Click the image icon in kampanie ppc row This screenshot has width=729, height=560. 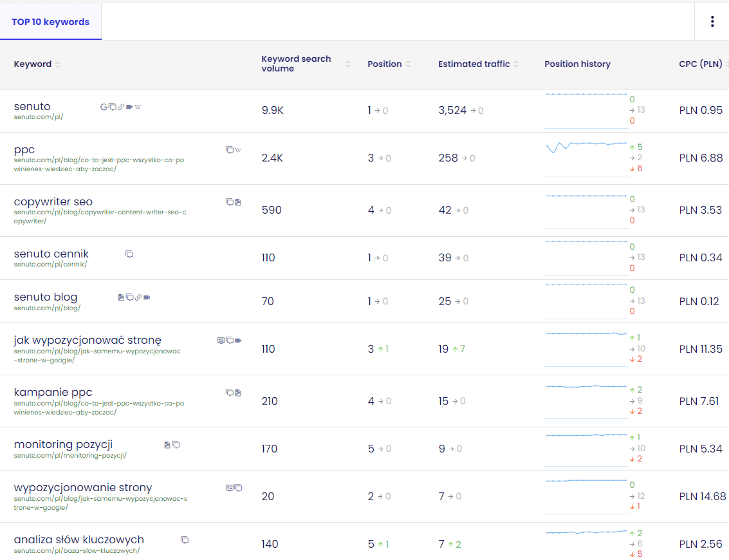pos(238,393)
